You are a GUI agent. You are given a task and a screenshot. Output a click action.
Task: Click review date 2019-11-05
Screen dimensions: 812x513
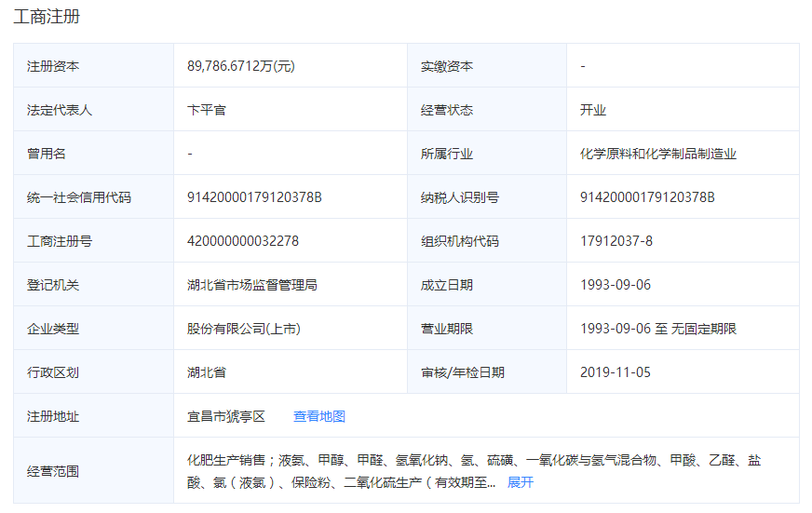[x=616, y=372]
